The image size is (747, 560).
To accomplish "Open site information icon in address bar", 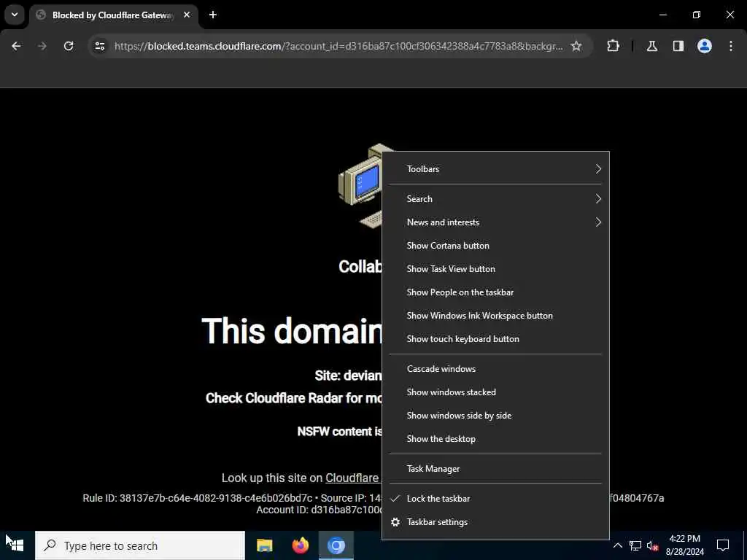I will [99, 46].
